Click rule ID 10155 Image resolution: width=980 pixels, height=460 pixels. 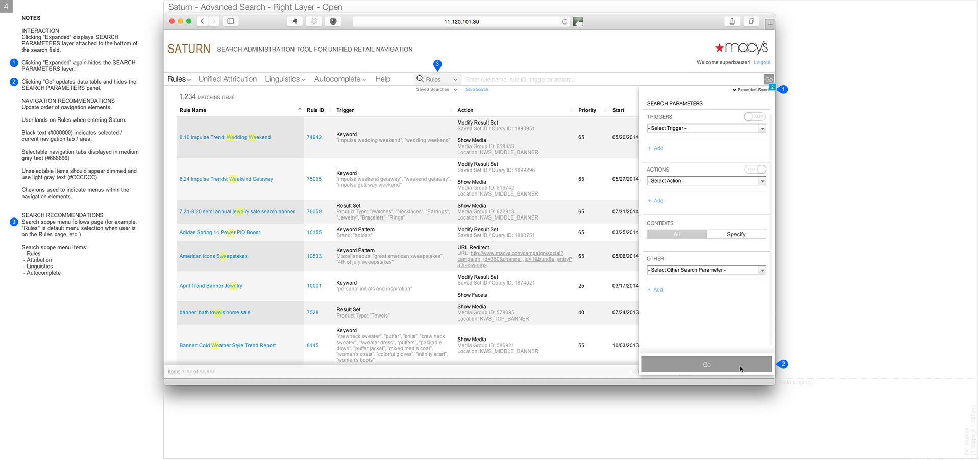click(314, 232)
